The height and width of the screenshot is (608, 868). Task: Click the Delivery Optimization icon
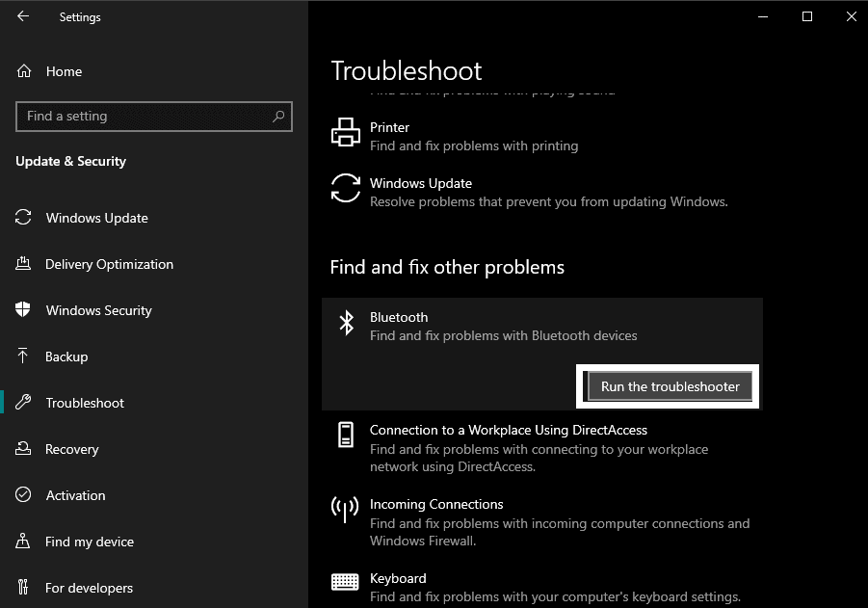coord(21,264)
